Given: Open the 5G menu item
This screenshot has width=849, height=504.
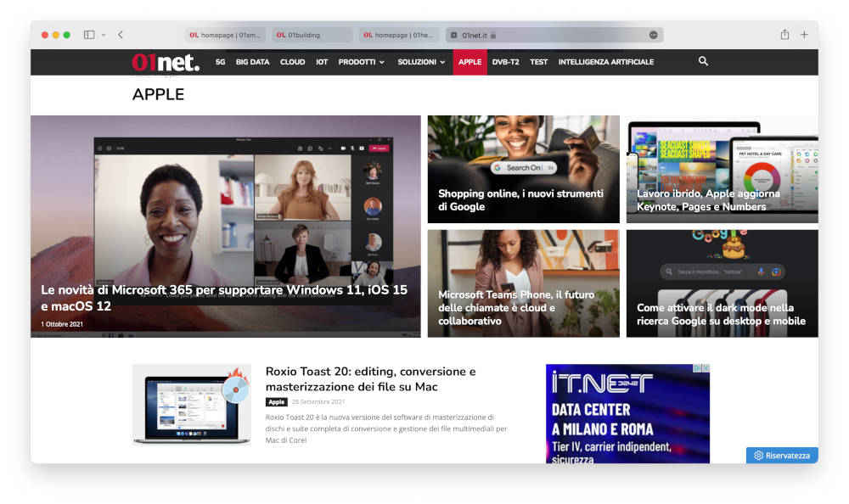Looking at the screenshot, I should click(221, 62).
